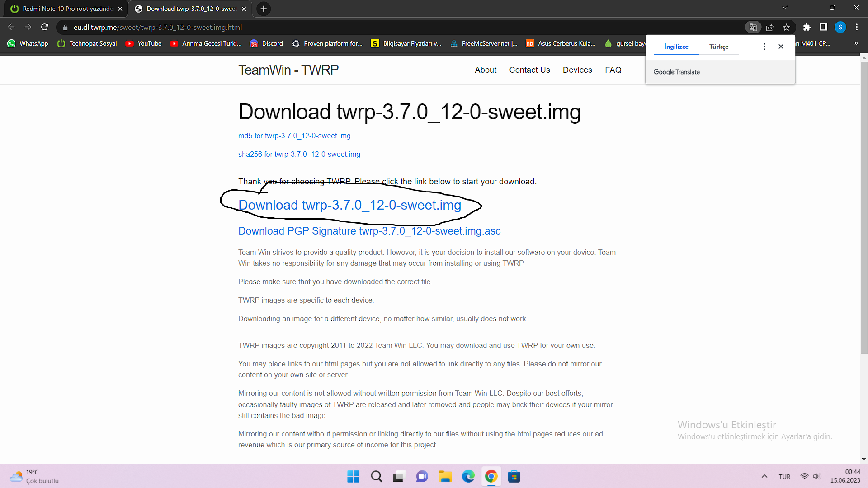The height and width of the screenshot is (488, 868).
Task: Toggle the browser side panel icon
Action: click(x=823, y=27)
